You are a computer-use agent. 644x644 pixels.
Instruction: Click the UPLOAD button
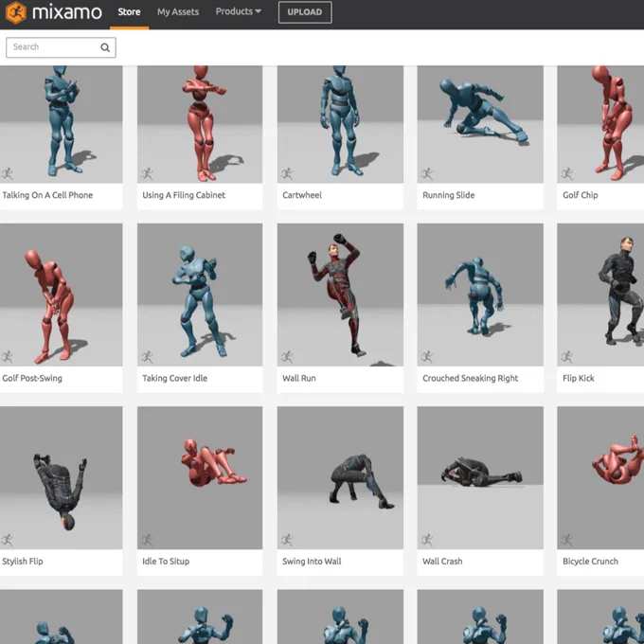tap(305, 12)
